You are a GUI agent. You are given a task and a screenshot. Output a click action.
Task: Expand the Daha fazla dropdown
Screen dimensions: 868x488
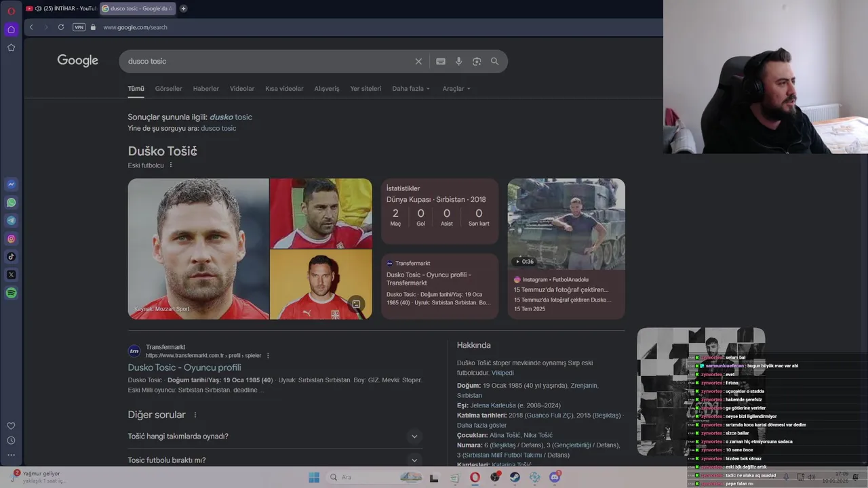pos(411,89)
